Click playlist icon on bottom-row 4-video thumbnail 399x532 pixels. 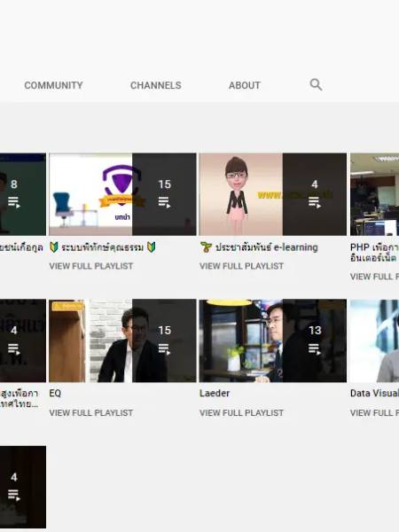[x=14, y=495]
